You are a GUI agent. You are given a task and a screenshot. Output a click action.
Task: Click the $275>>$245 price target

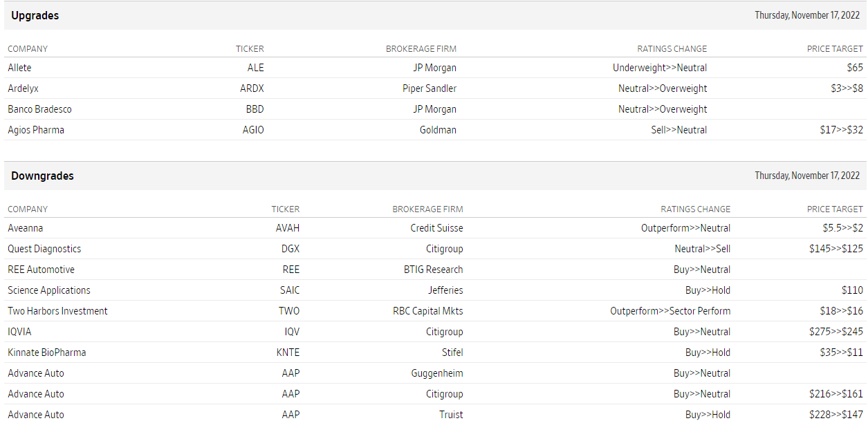tap(835, 332)
